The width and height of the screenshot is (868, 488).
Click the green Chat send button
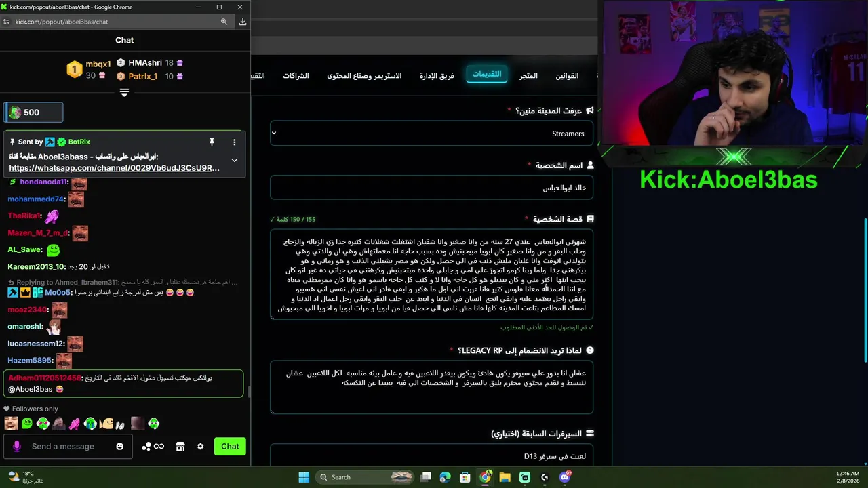tap(230, 446)
